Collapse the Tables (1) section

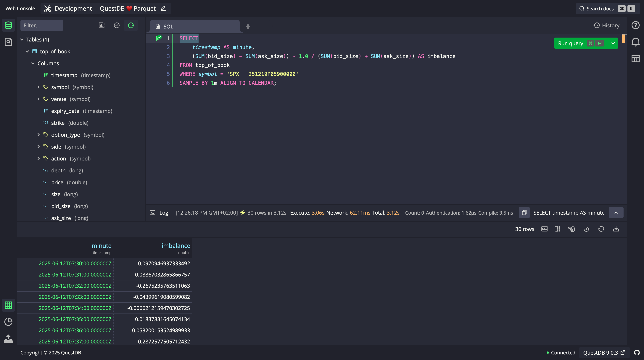pyautogui.click(x=22, y=39)
